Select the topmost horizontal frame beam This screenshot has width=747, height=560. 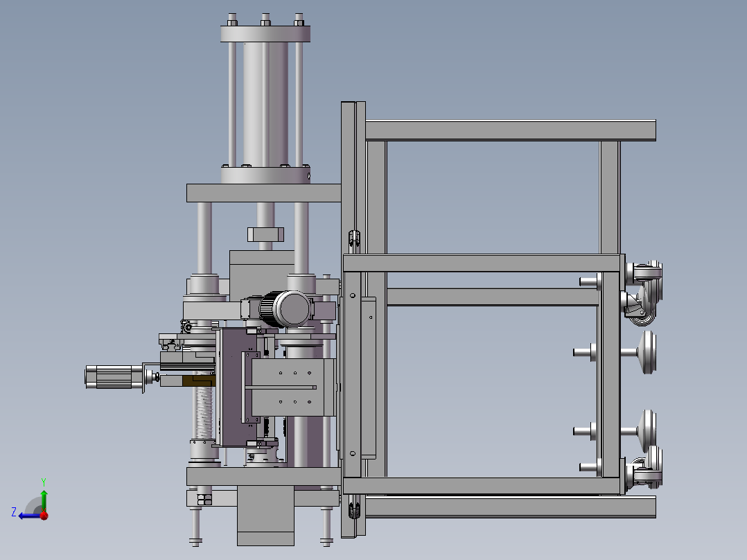pyautogui.click(x=510, y=130)
